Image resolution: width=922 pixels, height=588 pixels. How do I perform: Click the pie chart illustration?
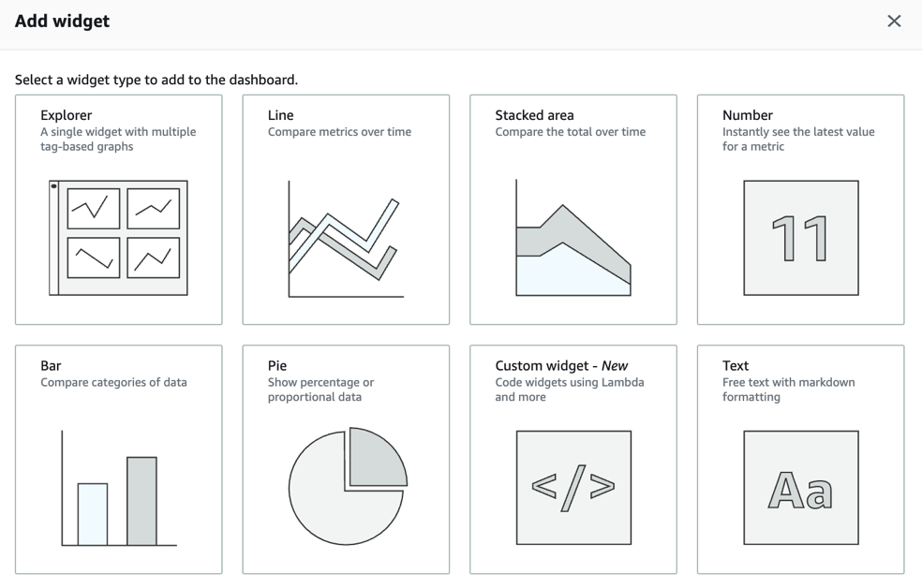point(347,487)
